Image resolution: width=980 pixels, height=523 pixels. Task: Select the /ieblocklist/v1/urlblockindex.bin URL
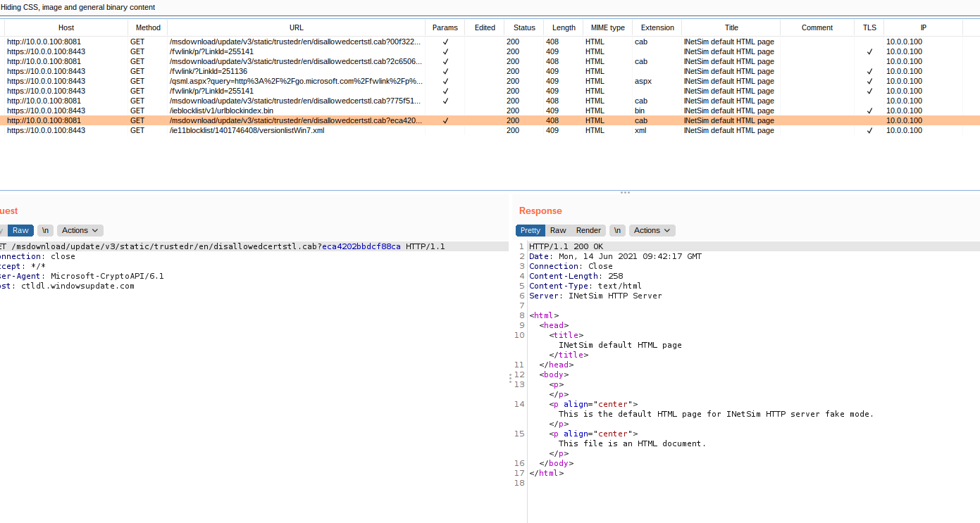221,111
